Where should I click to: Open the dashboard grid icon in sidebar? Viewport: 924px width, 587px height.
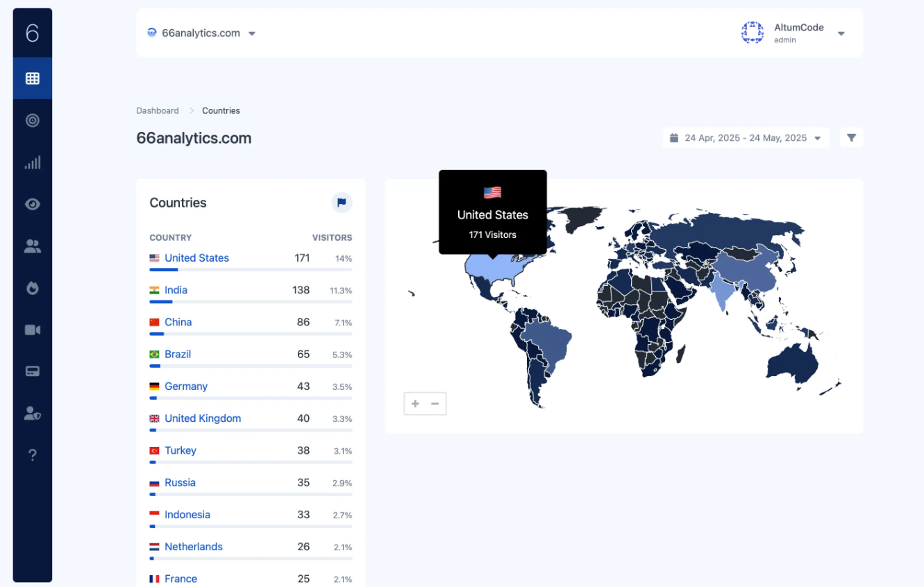click(33, 78)
